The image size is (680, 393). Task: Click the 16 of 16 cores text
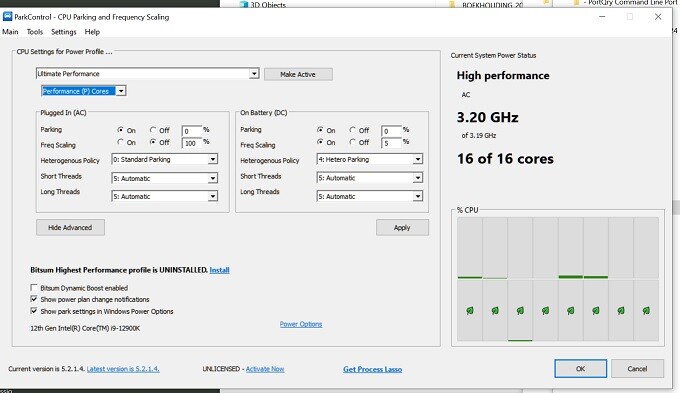pos(505,159)
